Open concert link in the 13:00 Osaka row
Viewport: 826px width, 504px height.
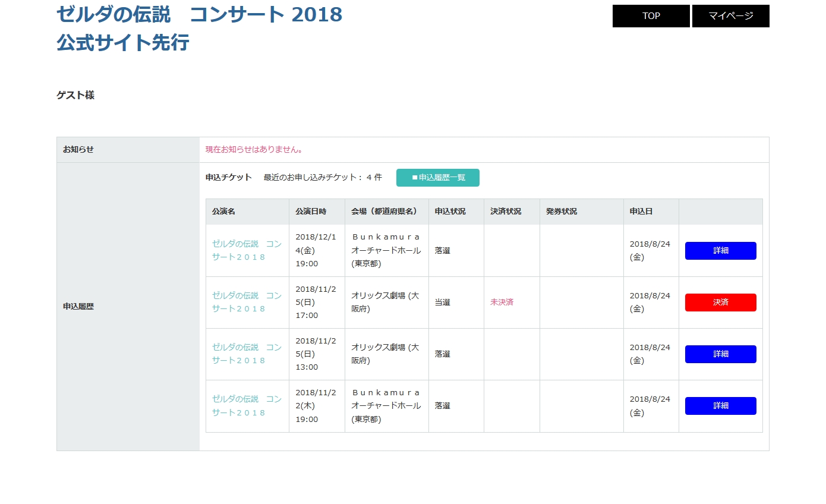247,354
